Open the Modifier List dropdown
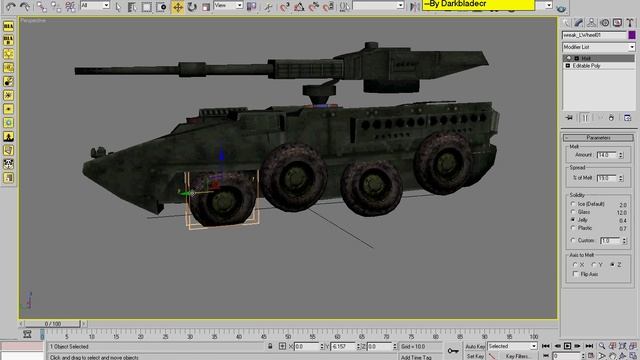This screenshot has width=640, height=360. [598, 47]
